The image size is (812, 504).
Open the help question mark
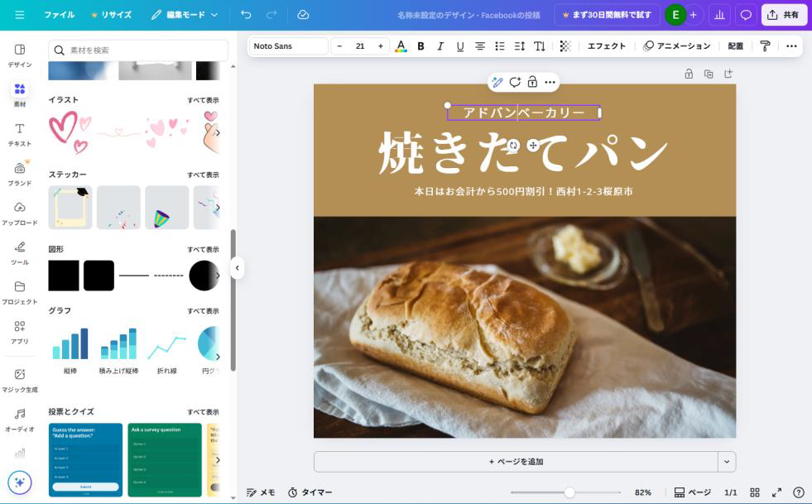(x=799, y=492)
